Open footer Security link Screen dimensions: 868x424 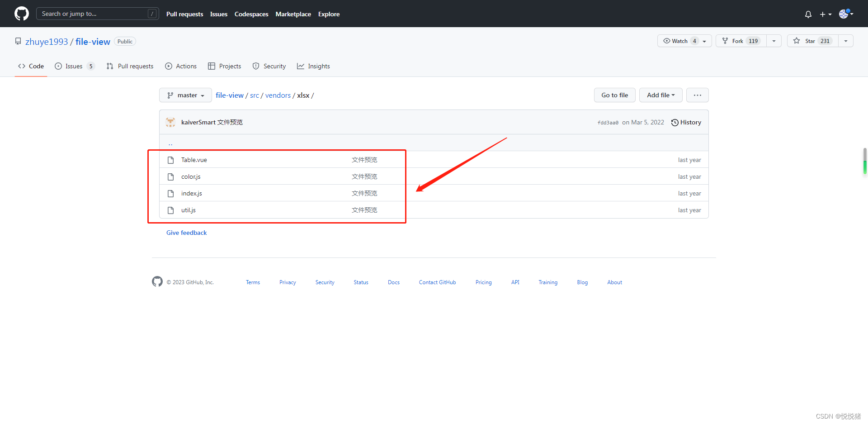point(325,282)
